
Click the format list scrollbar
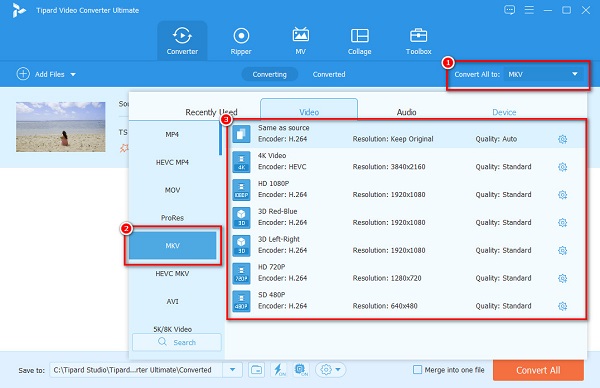(x=220, y=138)
